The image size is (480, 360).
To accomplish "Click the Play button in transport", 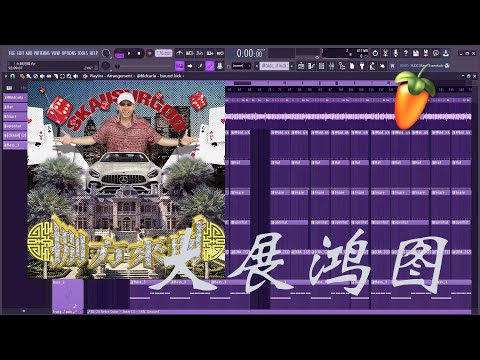I will (129, 53).
